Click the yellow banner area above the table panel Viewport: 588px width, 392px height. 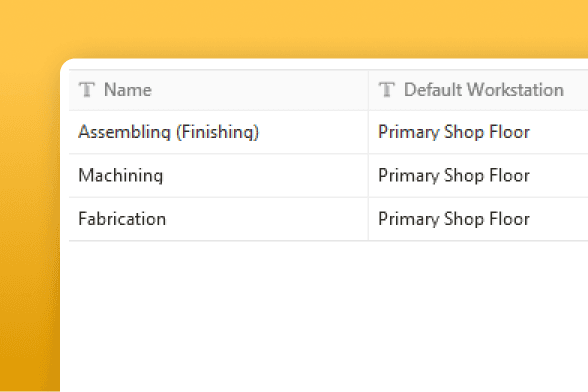(x=294, y=28)
